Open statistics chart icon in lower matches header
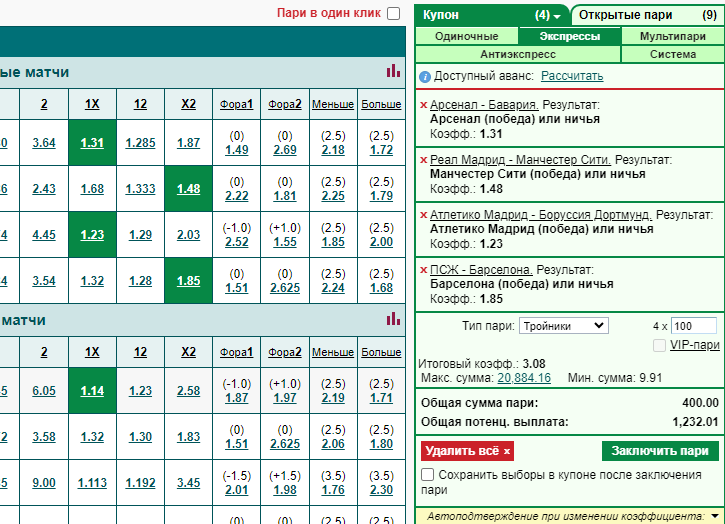This screenshot has width=725, height=524. coord(393,319)
